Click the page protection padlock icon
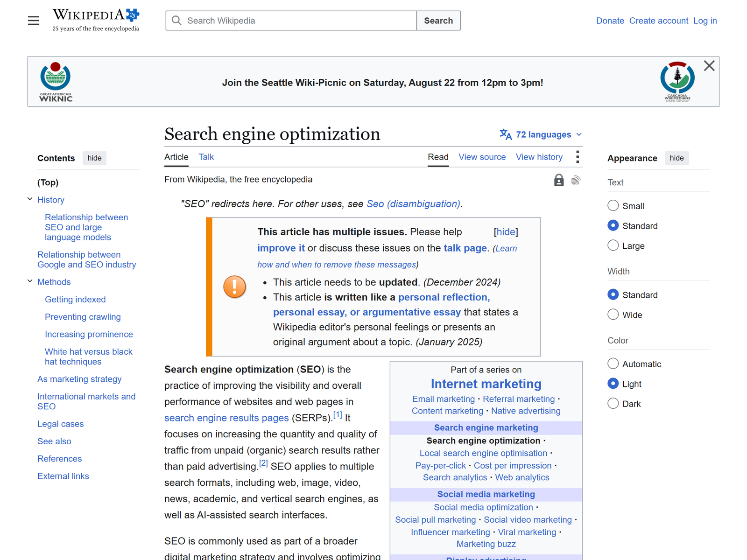Image resolution: width=747 pixels, height=560 pixels. [559, 180]
